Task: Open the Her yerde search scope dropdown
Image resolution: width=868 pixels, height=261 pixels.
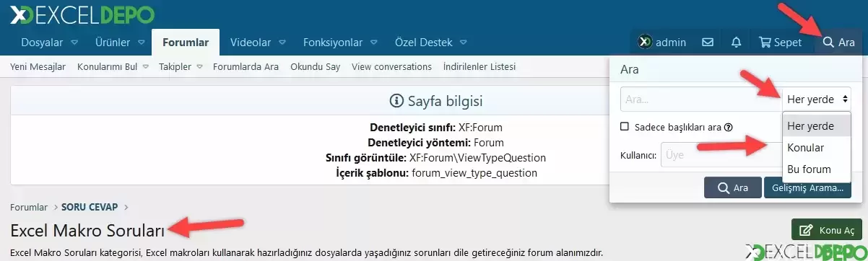Action: (x=817, y=99)
